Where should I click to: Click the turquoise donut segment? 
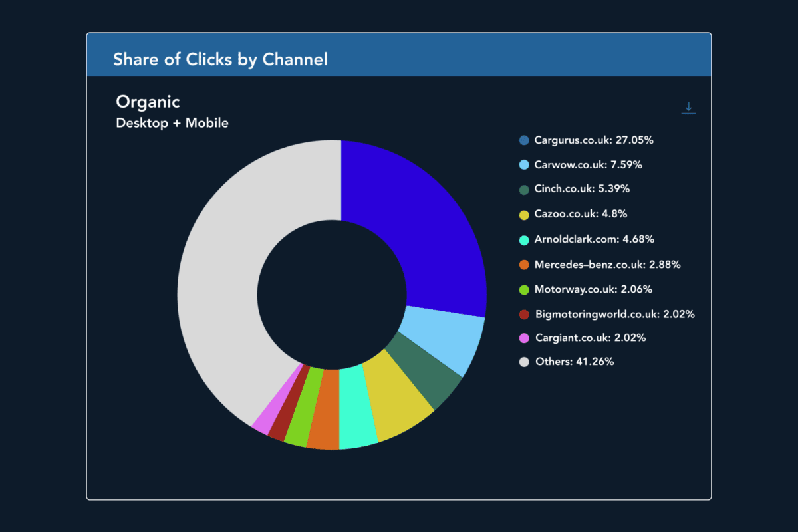pyautogui.click(x=357, y=409)
